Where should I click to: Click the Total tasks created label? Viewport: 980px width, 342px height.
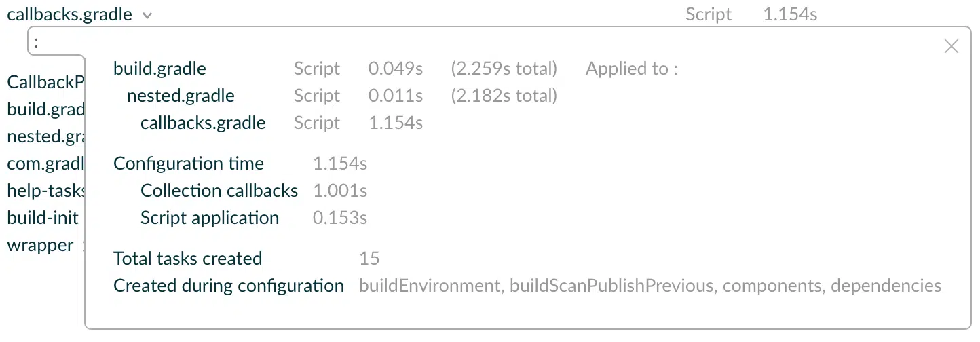tap(187, 259)
